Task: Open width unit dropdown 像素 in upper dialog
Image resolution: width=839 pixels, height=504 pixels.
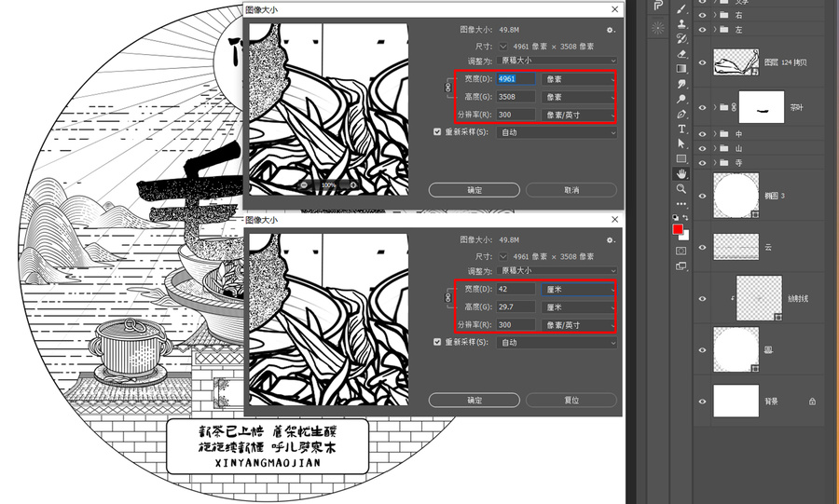Action: tap(578, 79)
